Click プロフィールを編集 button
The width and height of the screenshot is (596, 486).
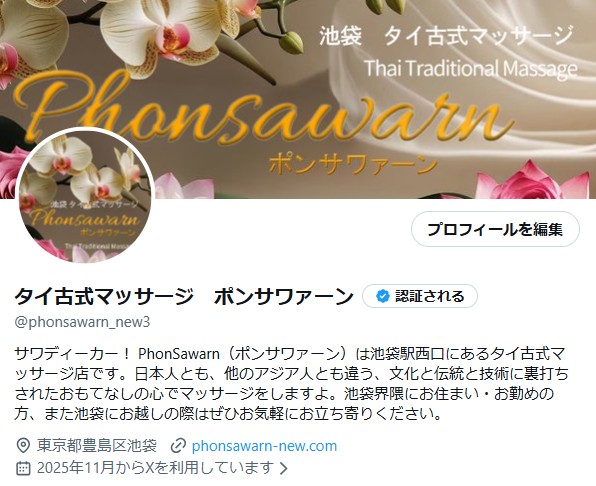[495, 229]
